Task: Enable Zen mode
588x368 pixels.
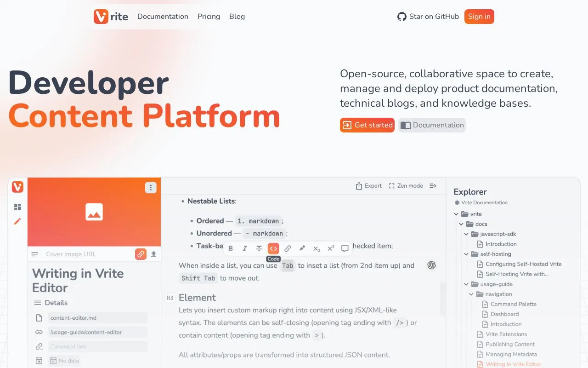Action: click(x=406, y=186)
